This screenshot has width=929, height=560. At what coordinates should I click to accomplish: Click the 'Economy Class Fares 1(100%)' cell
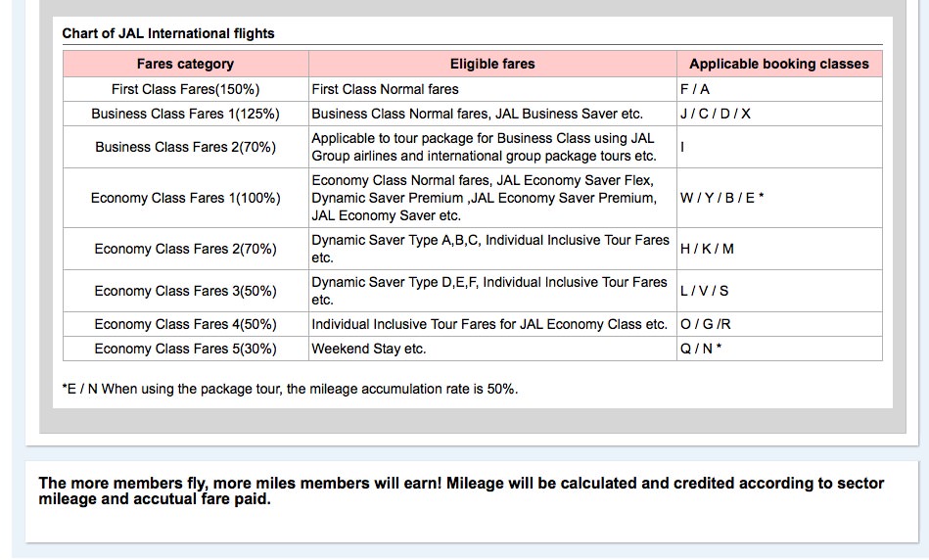coord(185,198)
